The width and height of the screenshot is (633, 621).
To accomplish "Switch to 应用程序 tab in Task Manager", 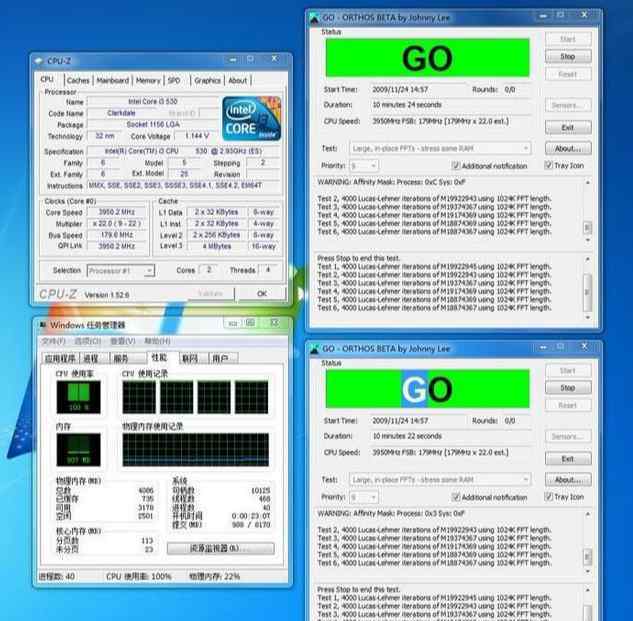I will click(60, 358).
